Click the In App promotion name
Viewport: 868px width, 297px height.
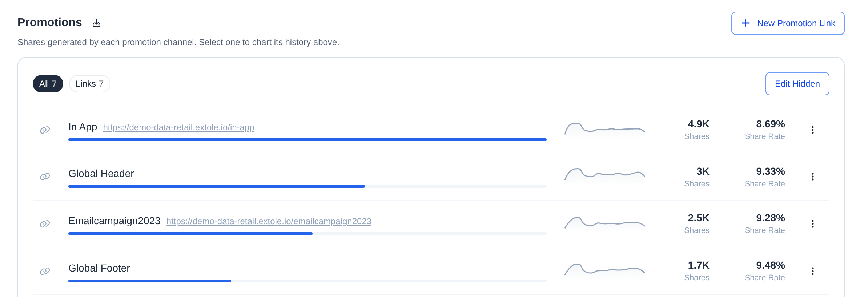(x=83, y=127)
